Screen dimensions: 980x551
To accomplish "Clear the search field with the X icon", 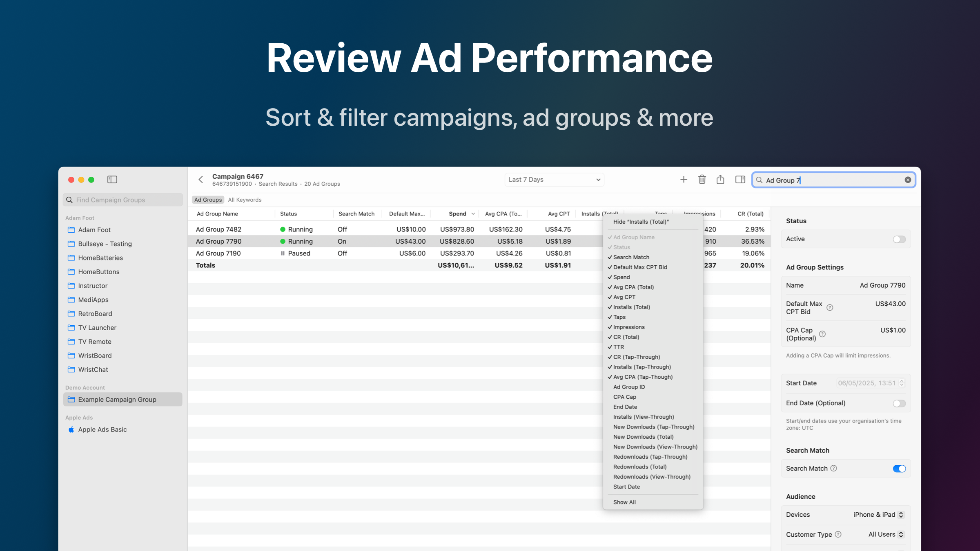I will [x=908, y=180].
